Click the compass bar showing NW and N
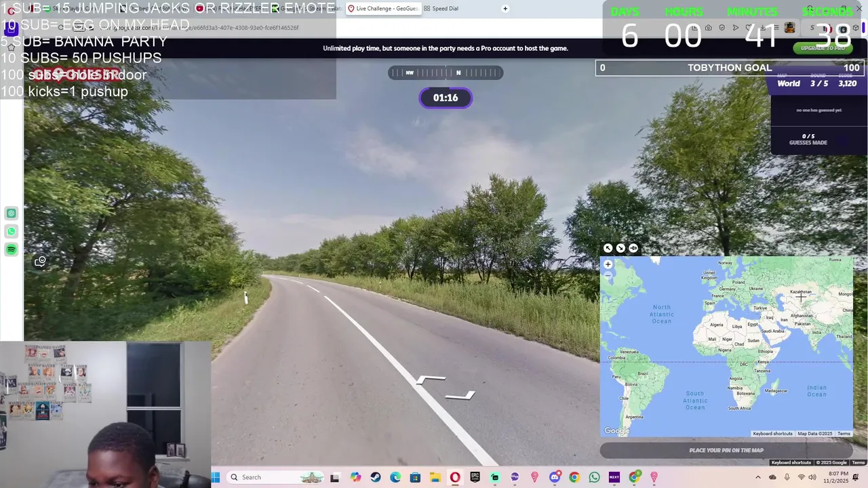The width and height of the screenshot is (868, 488). pos(446,73)
